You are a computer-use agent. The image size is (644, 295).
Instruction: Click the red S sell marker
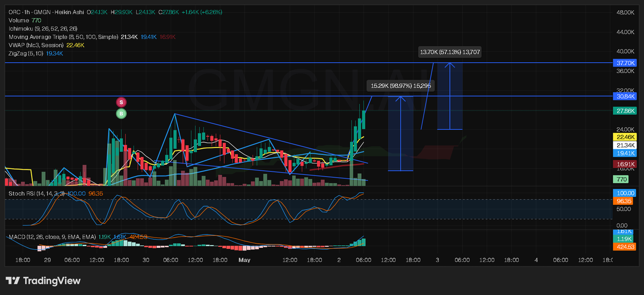(121, 102)
